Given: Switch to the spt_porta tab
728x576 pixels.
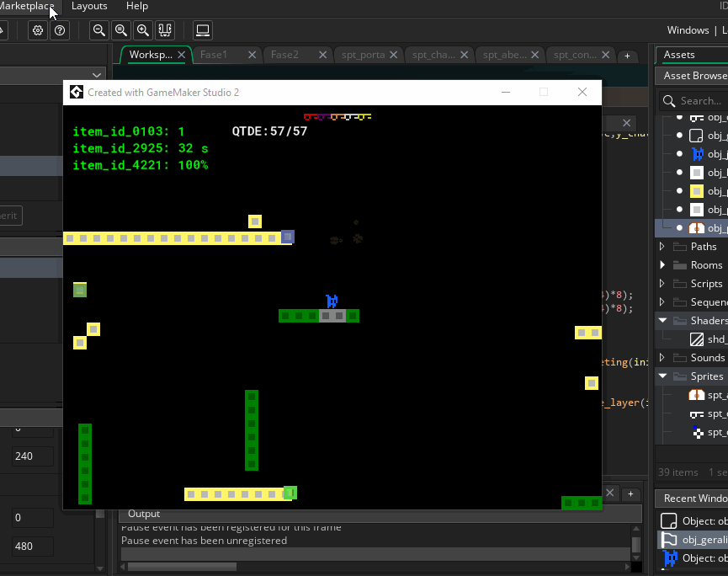Looking at the screenshot, I should coord(363,55).
